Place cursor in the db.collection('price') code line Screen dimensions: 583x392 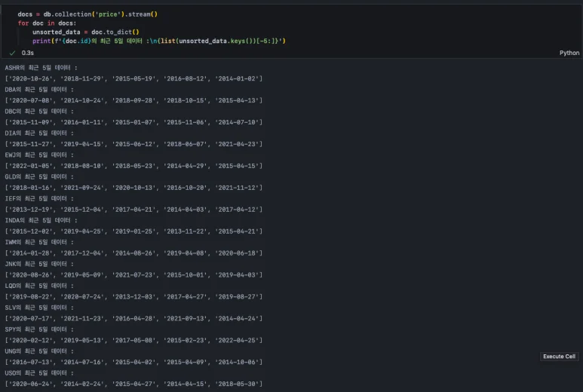click(x=87, y=14)
